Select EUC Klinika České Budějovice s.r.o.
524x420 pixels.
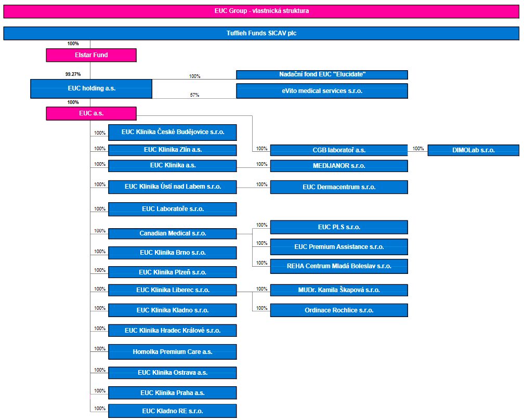click(x=173, y=133)
